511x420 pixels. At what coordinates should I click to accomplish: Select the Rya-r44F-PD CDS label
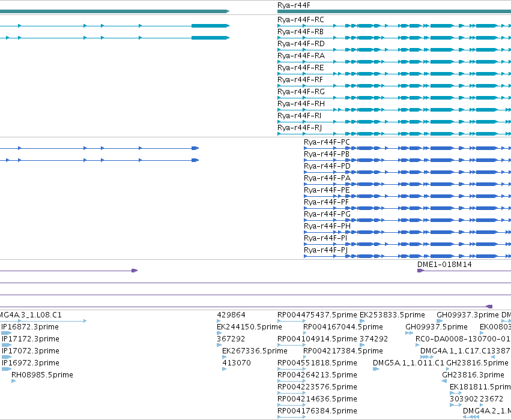click(x=327, y=166)
